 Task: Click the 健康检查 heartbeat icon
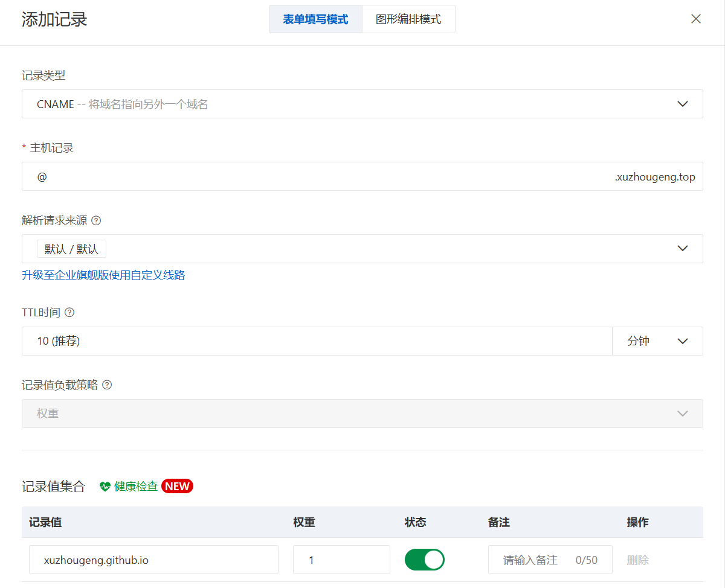[104, 486]
